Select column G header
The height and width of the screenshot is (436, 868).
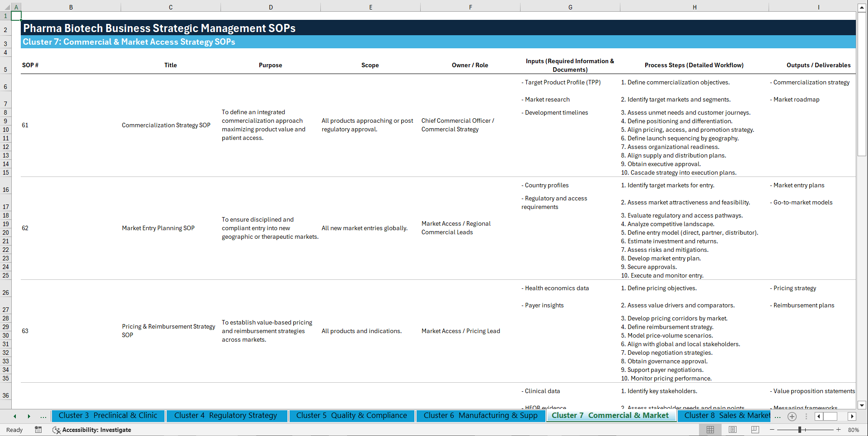pos(570,7)
